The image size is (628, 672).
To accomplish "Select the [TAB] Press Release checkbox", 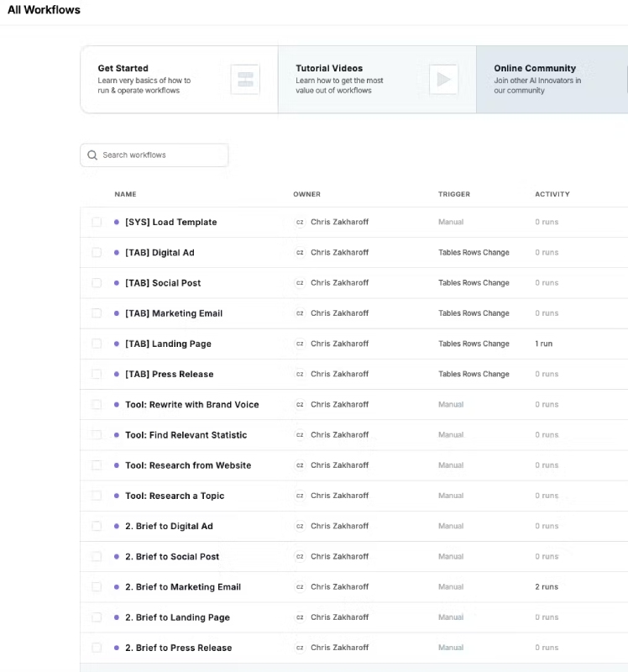I will point(97,374).
